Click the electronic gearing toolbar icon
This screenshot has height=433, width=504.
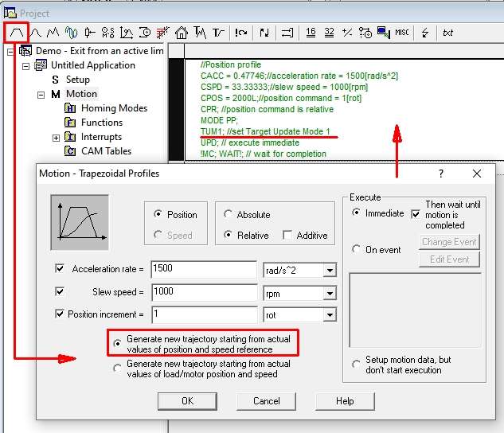point(90,33)
